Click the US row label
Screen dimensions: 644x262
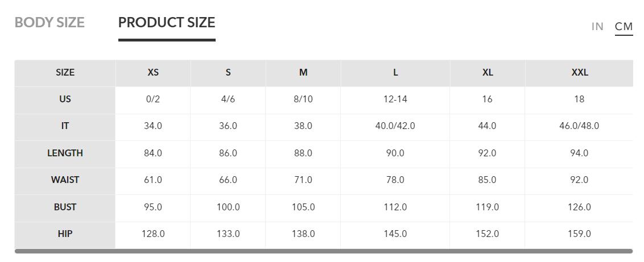coord(65,99)
